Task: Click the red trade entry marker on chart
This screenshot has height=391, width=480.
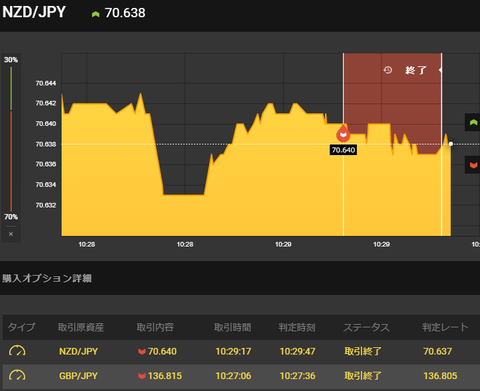Action: click(343, 133)
